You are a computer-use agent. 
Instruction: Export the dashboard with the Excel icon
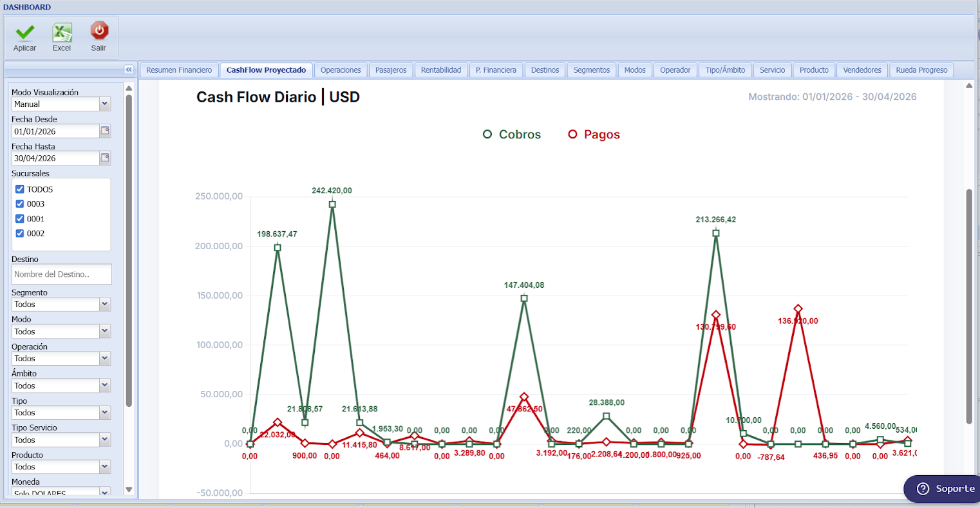62,32
